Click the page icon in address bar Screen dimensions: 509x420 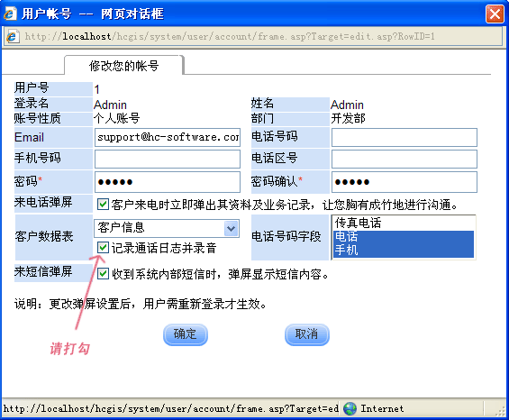tap(12, 36)
